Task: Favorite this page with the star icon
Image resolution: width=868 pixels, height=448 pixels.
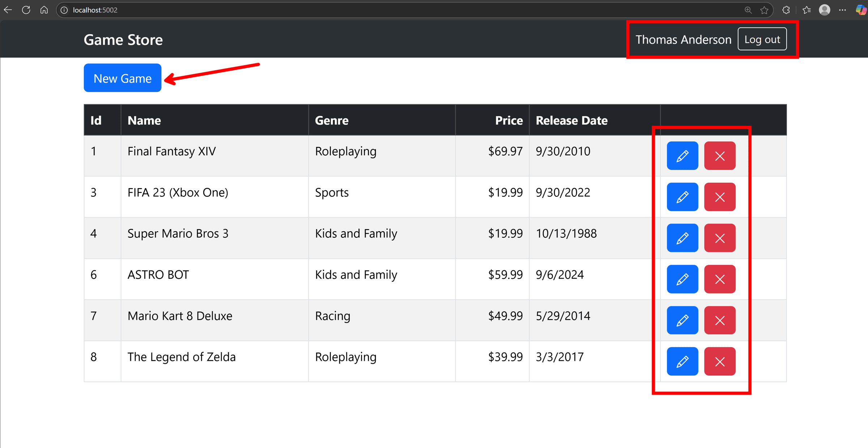Action: coord(764,10)
